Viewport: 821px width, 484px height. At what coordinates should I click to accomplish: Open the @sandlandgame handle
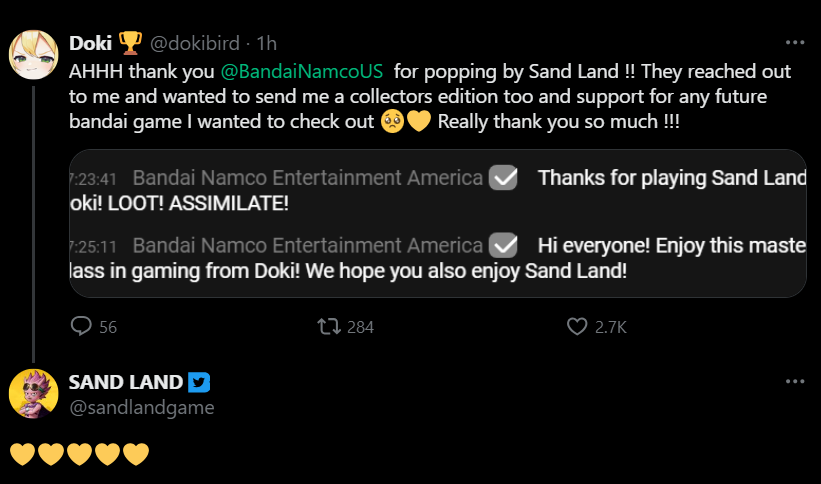click(x=141, y=407)
